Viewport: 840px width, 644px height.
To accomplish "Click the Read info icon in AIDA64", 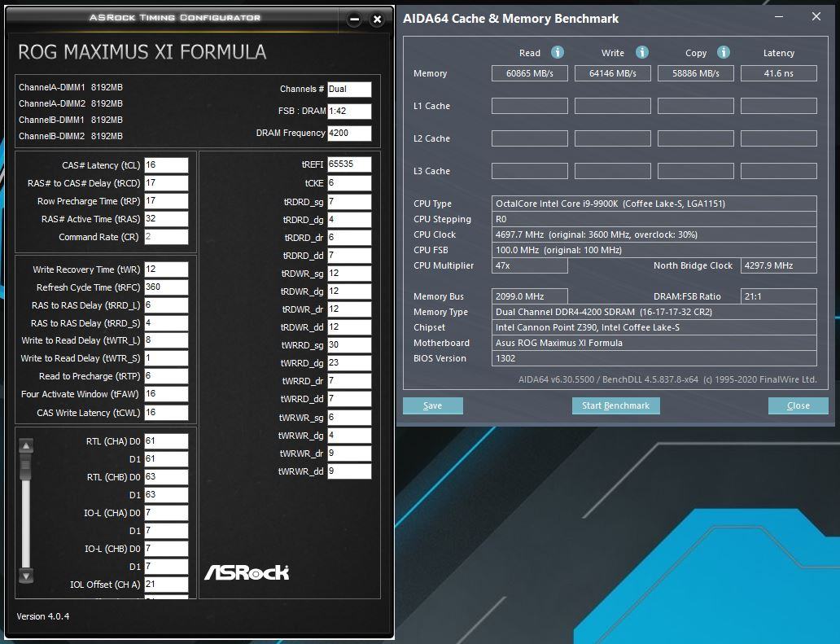I will click(x=557, y=52).
